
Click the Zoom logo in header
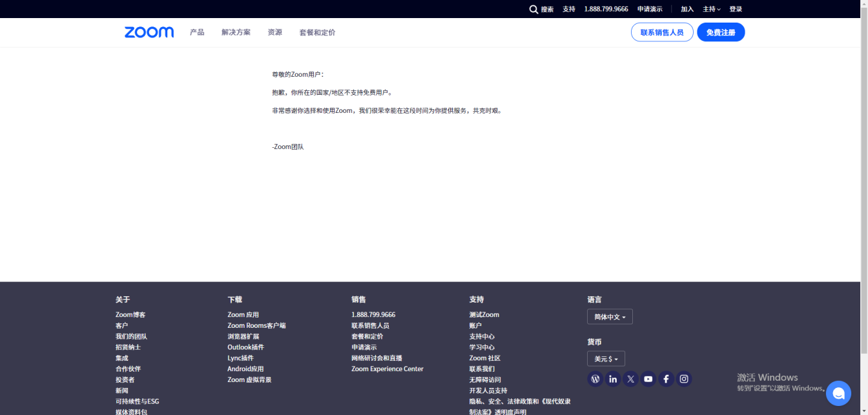[x=149, y=32]
